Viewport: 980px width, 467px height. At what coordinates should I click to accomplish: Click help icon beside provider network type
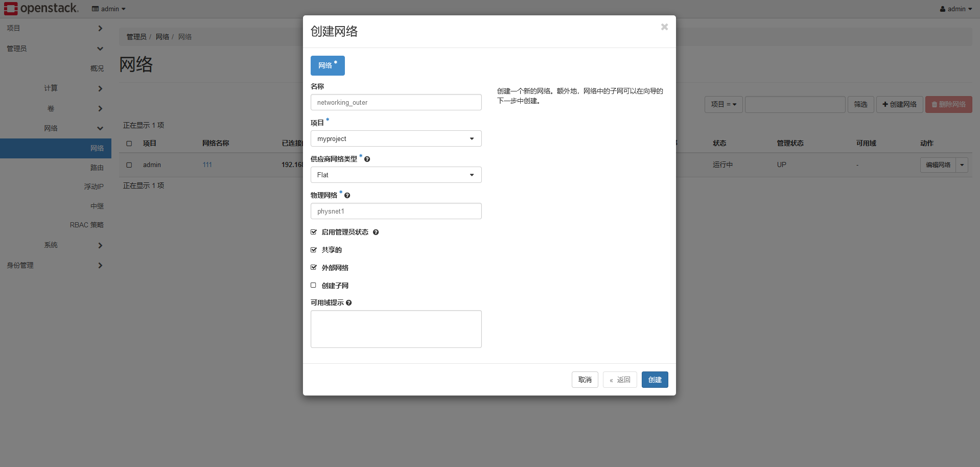tap(367, 159)
